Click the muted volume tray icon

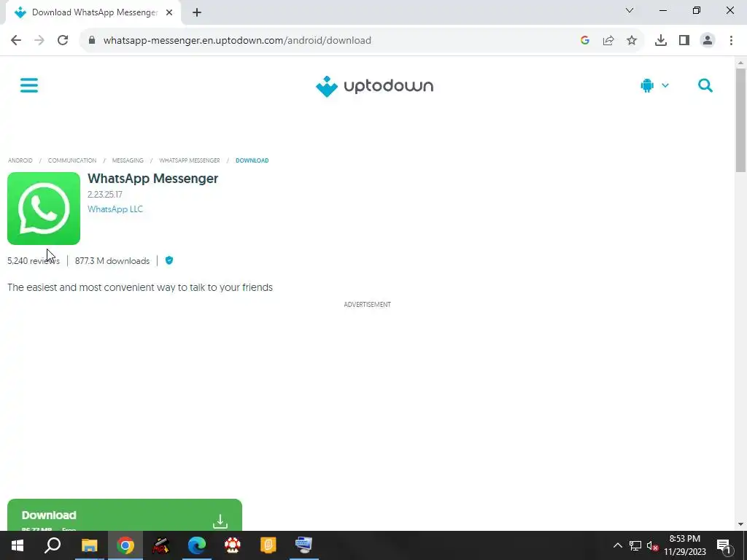point(652,545)
